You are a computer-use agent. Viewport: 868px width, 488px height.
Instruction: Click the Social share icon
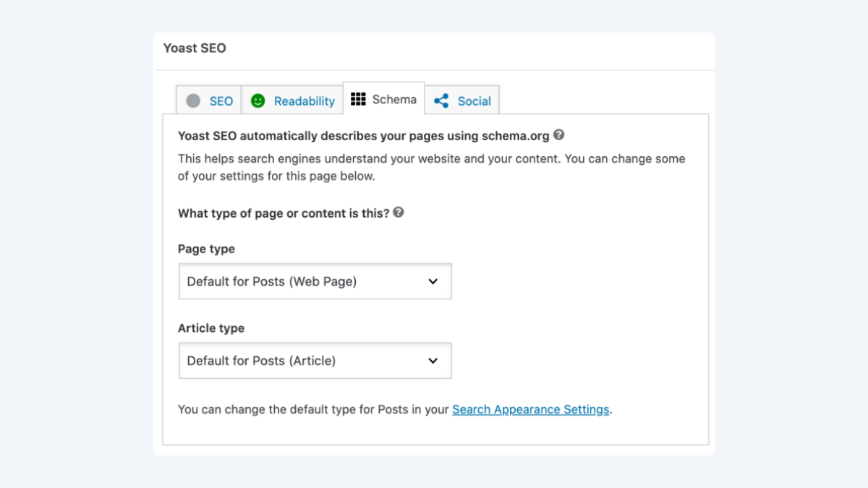[441, 101]
